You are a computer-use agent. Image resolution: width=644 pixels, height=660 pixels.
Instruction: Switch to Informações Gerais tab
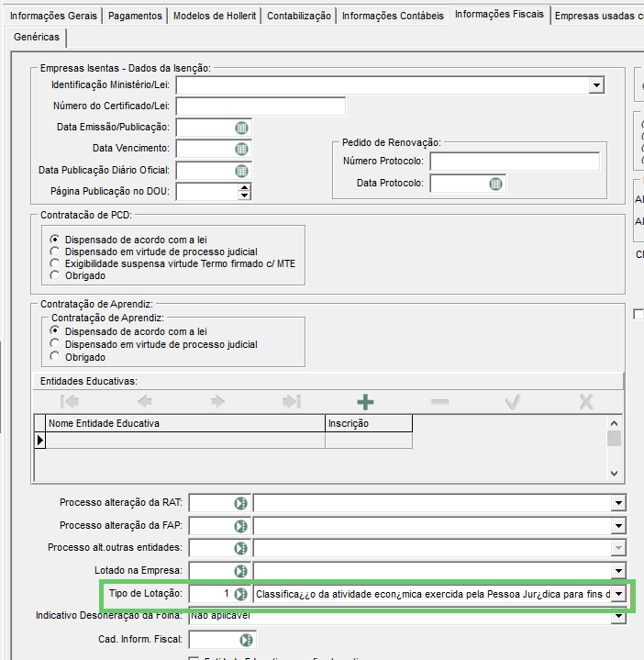53,16
